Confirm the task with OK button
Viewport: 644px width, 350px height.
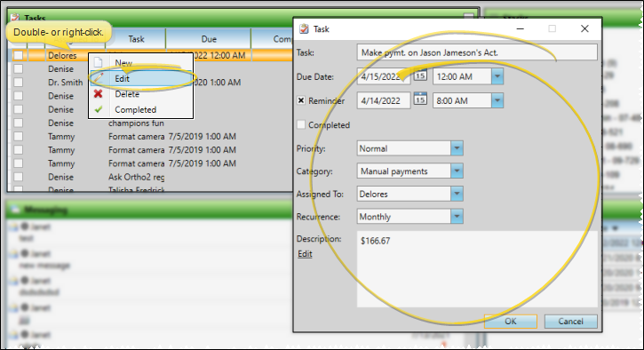point(511,322)
